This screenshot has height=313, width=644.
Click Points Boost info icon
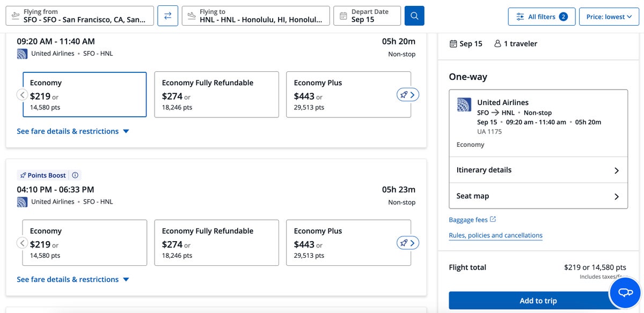click(75, 175)
